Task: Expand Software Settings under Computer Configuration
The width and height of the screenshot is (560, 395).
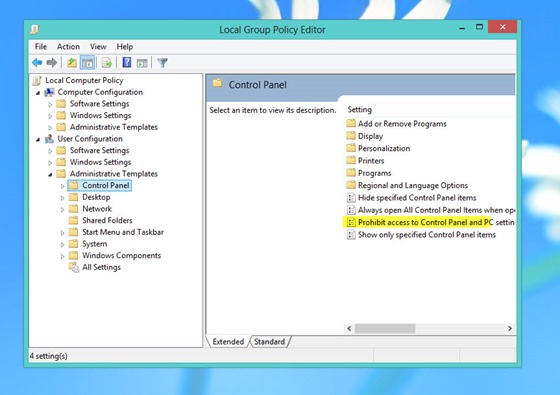Action: tap(50, 105)
